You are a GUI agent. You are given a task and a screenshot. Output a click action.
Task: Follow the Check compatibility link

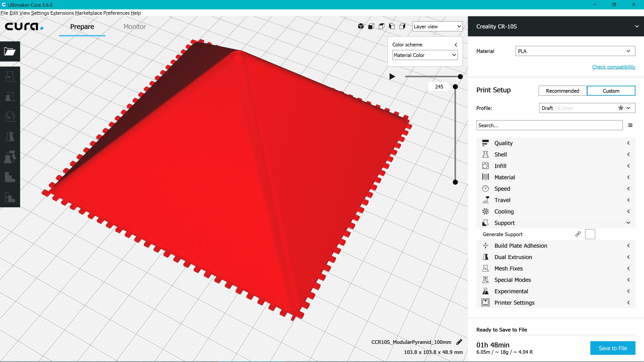coord(614,67)
